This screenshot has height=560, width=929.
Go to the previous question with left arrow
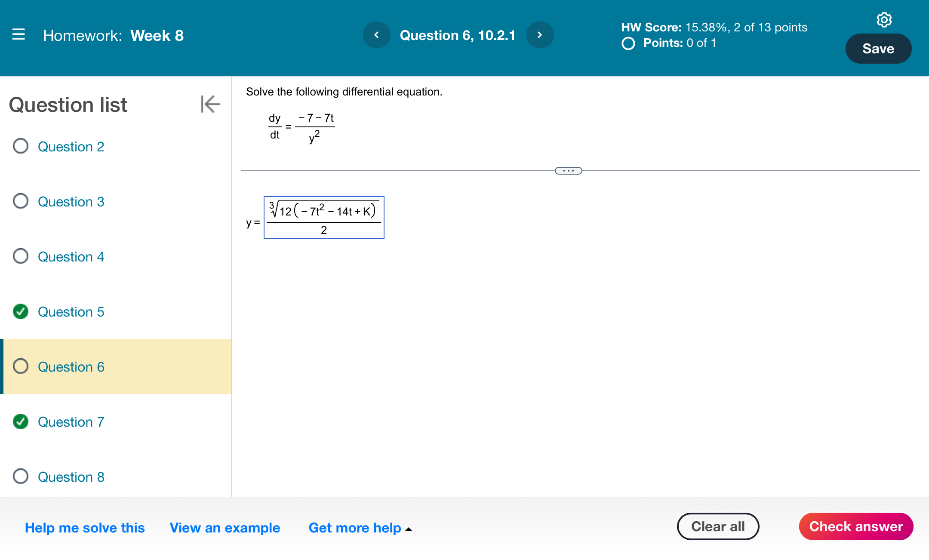click(377, 35)
